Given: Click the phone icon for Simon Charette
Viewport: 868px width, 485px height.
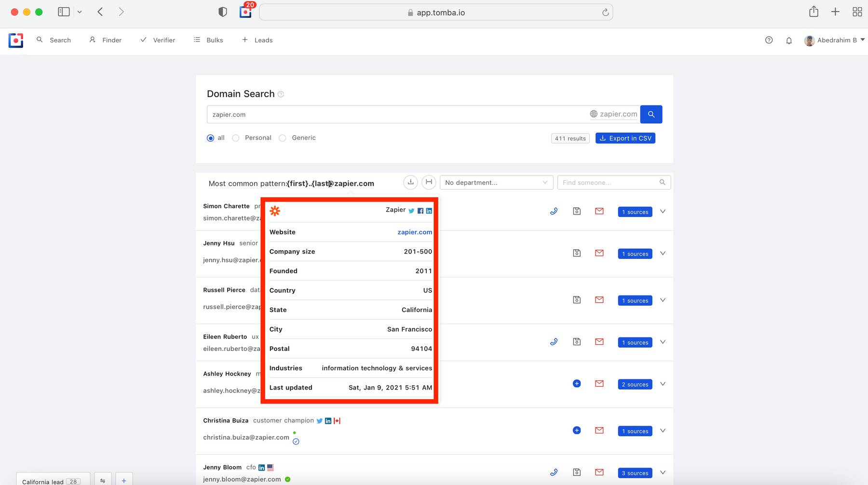Looking at the screenshot, I should pyautogui.click(x=554, y=211).
